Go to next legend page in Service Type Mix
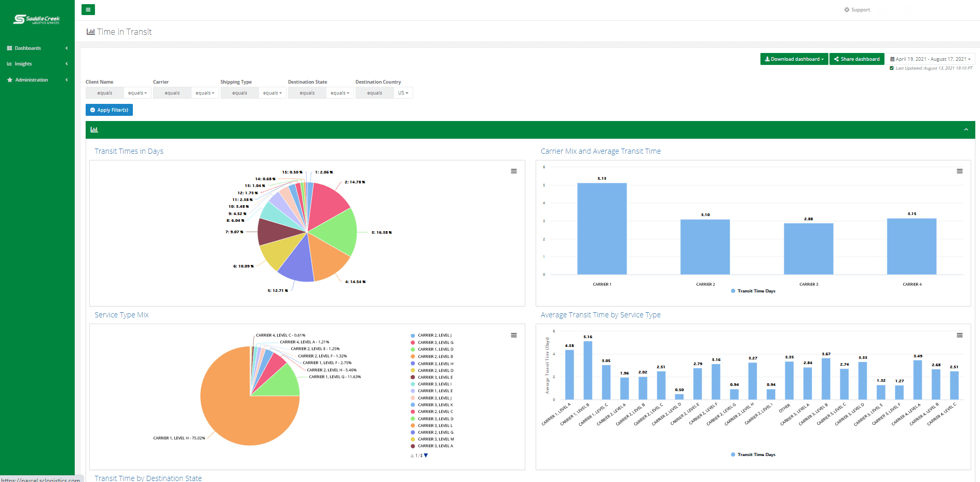 (x=426, y=455)
